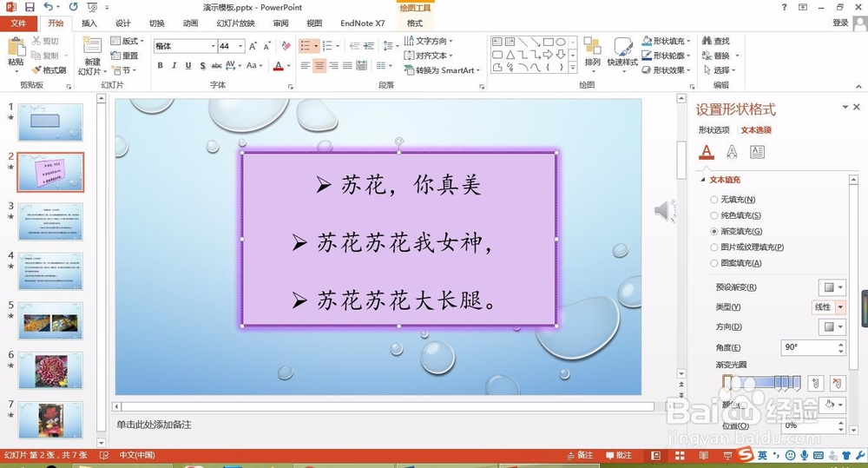Apply italic formatting
868x468 pixels.
pos(174,65)
